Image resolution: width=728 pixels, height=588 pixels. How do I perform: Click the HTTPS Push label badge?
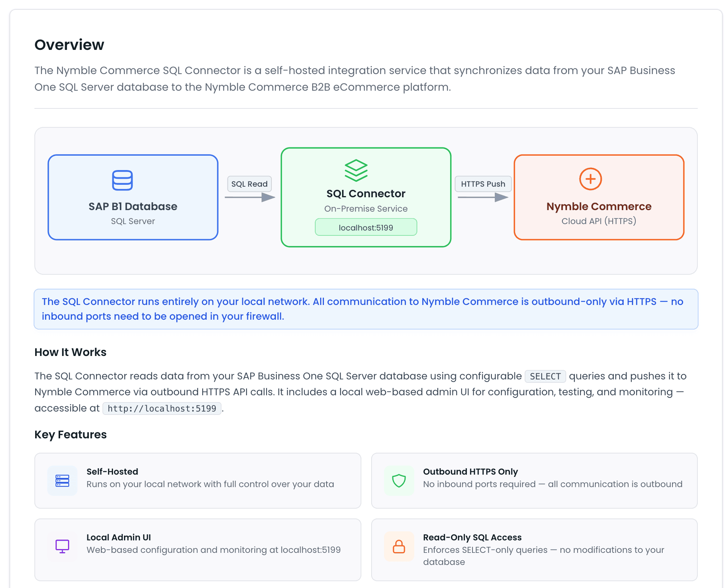coord(483,184)
